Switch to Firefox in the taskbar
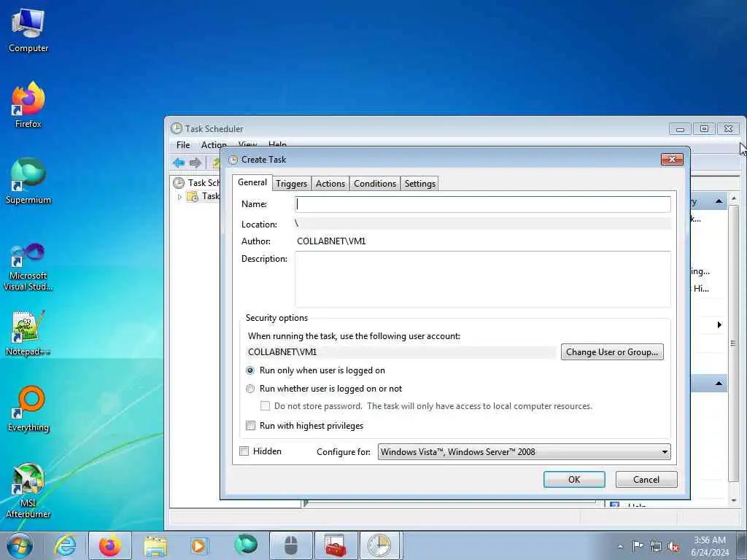 coord(110,545)
